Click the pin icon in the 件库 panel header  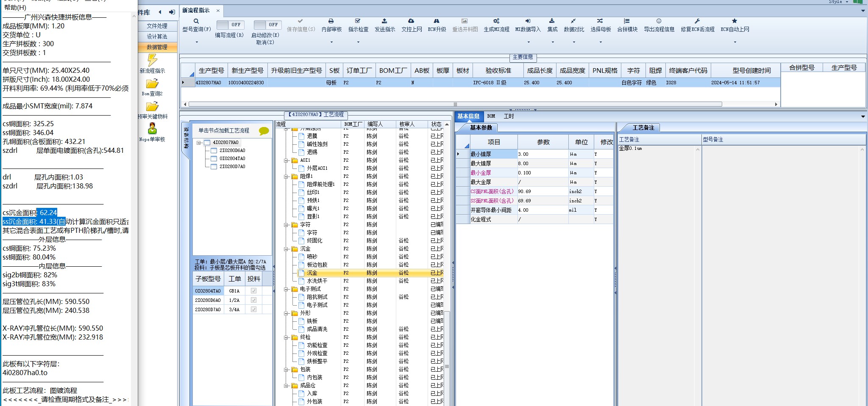(x=172, y=12)
